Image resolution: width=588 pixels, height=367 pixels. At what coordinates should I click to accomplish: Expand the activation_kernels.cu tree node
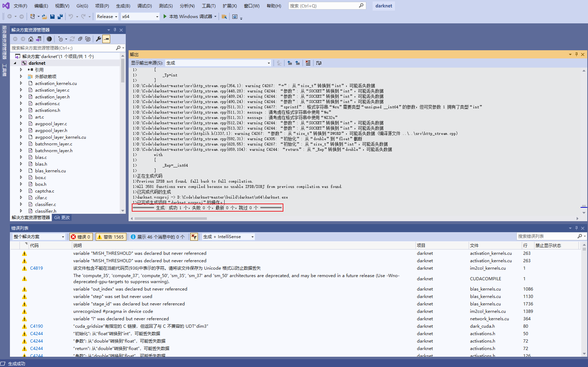click(x=21, y=84)
